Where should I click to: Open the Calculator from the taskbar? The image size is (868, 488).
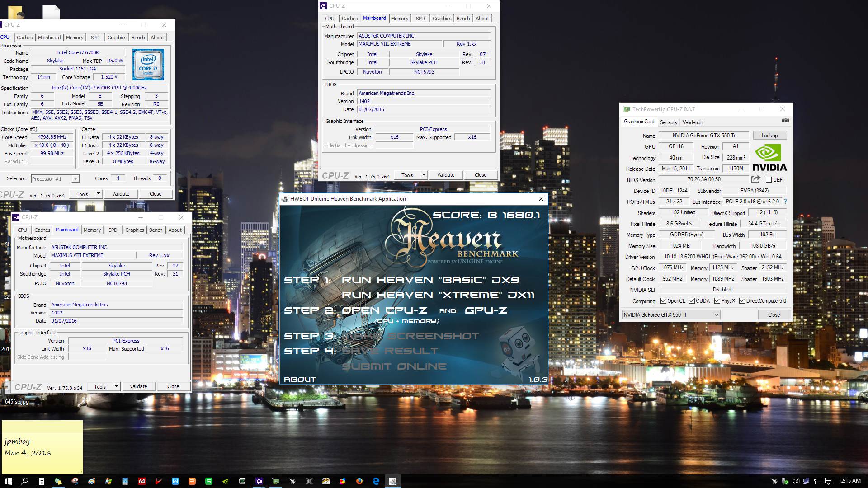point(41,481)
